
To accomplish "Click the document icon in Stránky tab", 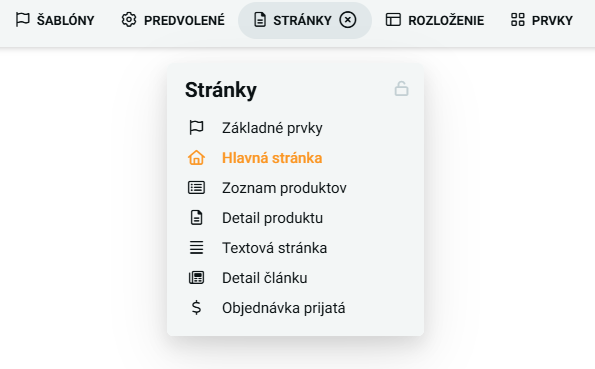I will tap(260, 20).
